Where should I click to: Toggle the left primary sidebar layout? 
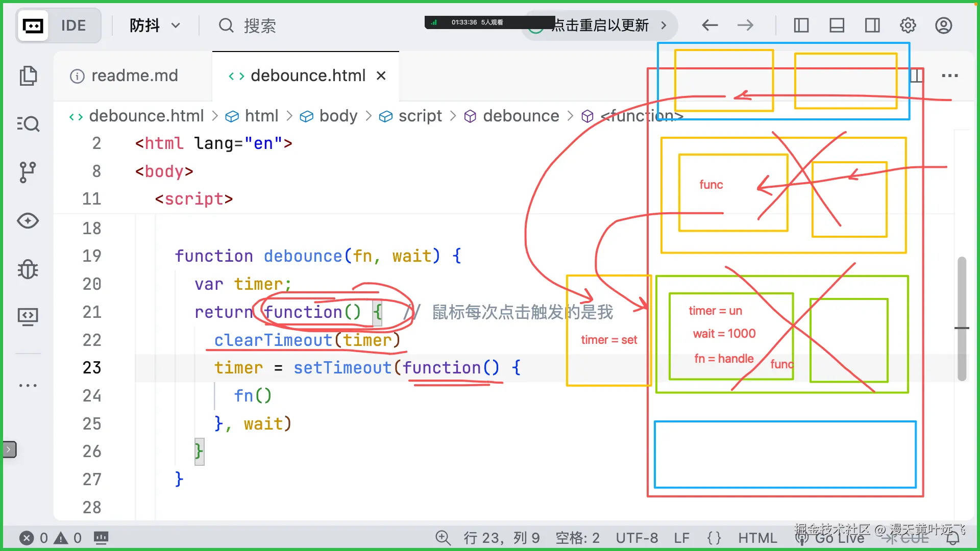tap(801, 25)
